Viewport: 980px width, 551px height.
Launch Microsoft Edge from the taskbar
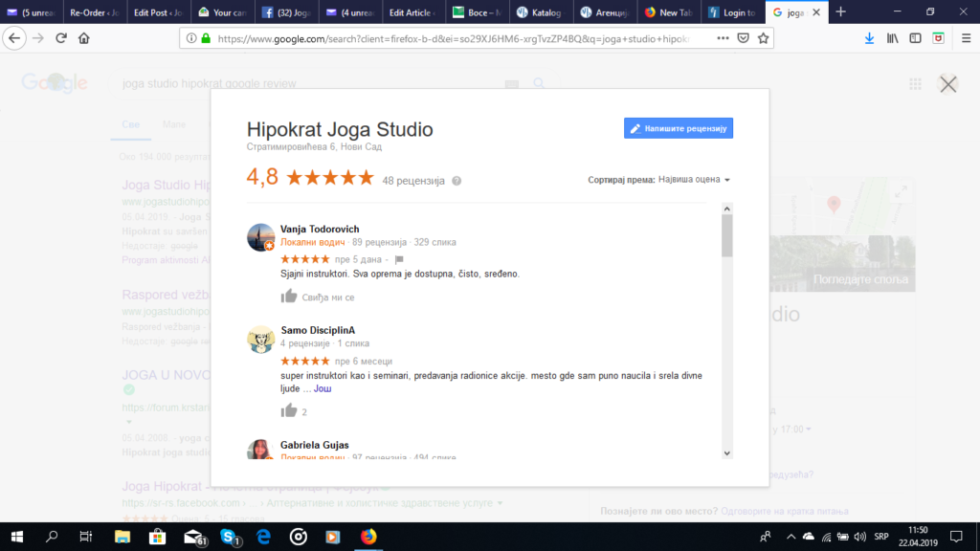[x=264, y=537]
